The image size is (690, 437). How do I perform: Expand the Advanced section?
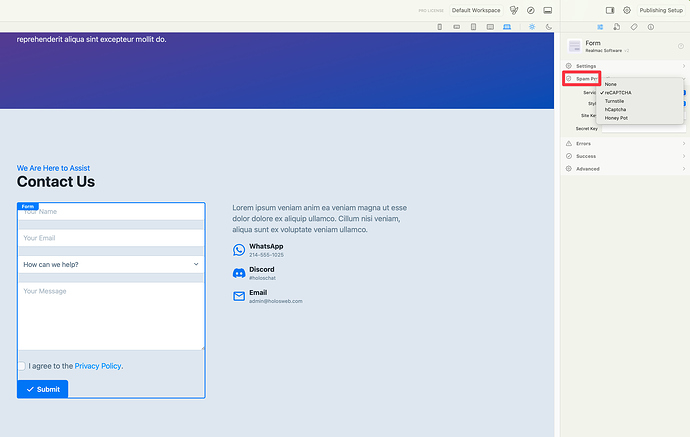(x=625, y=169)
